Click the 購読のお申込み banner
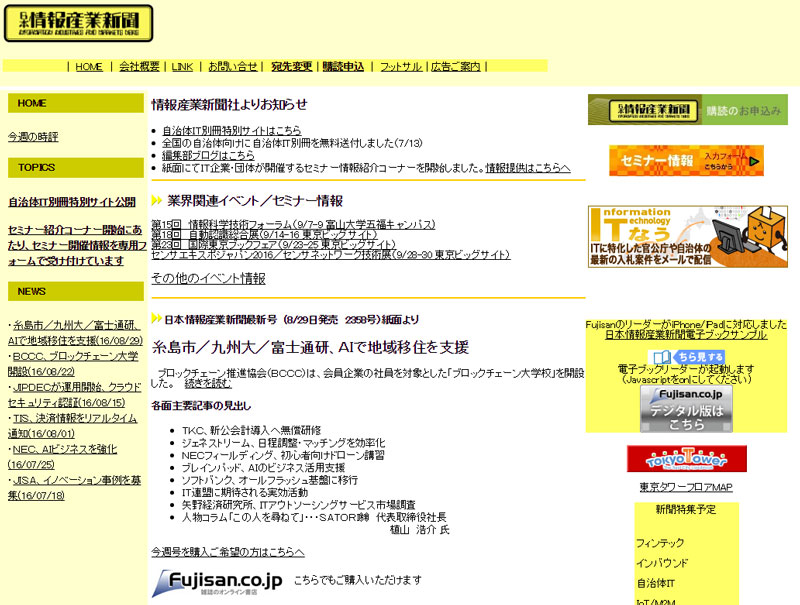 point(688,110)
